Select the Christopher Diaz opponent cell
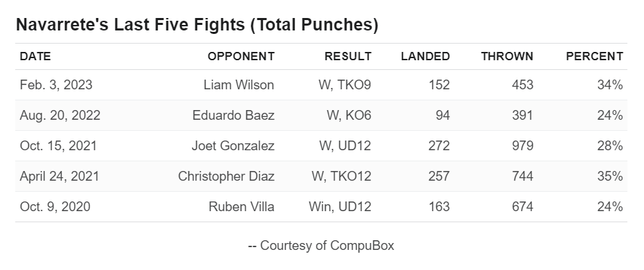Viewport: 644px width, 270px height. tap(226, 177)
